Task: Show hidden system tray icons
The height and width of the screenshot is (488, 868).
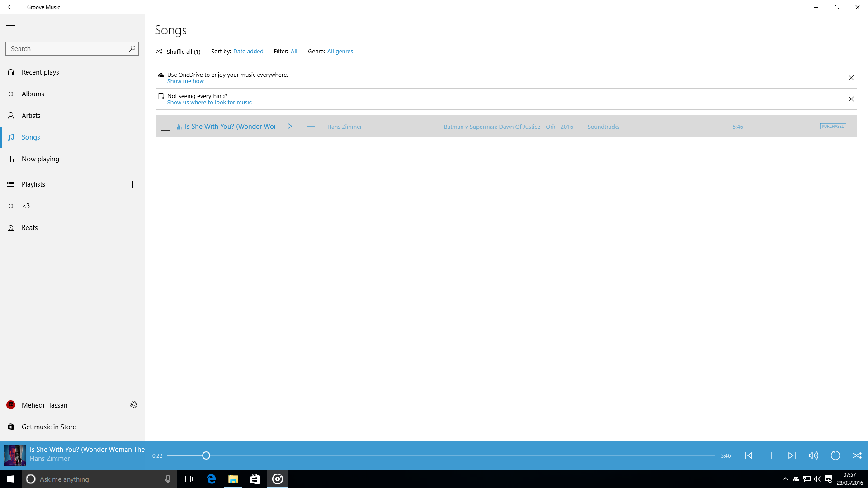Action: click(785, 479)
